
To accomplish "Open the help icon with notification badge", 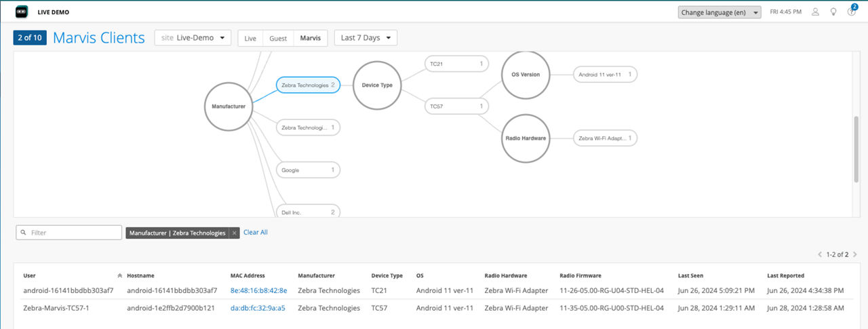I will pyautogui.click(x=851, y=12).
